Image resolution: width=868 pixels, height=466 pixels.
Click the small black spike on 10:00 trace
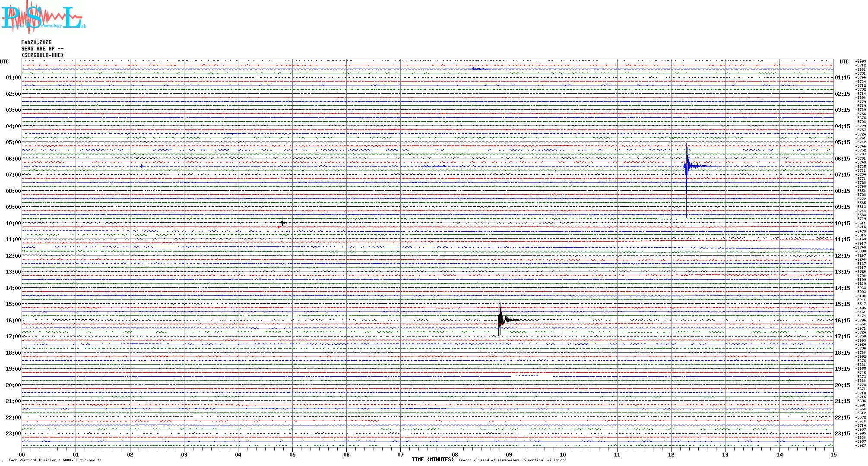282,223
